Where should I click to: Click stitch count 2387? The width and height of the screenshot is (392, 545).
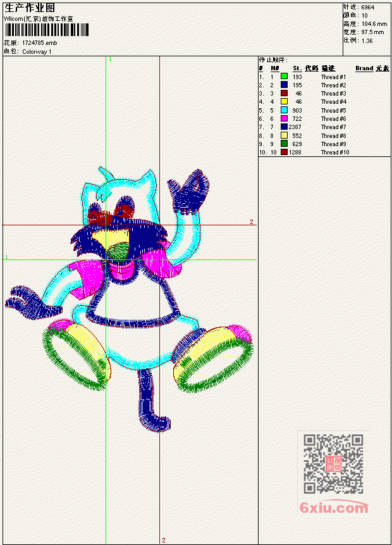click(x=295, y=127)
